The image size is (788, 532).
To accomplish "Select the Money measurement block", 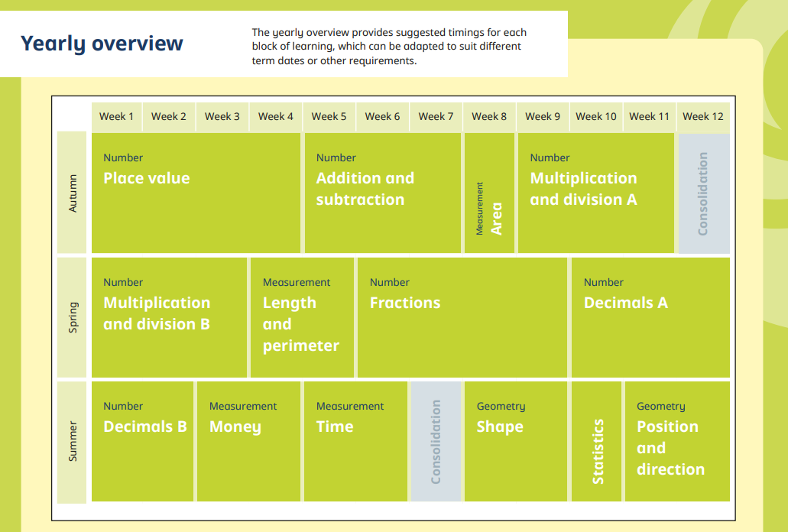I will [248, 441].
